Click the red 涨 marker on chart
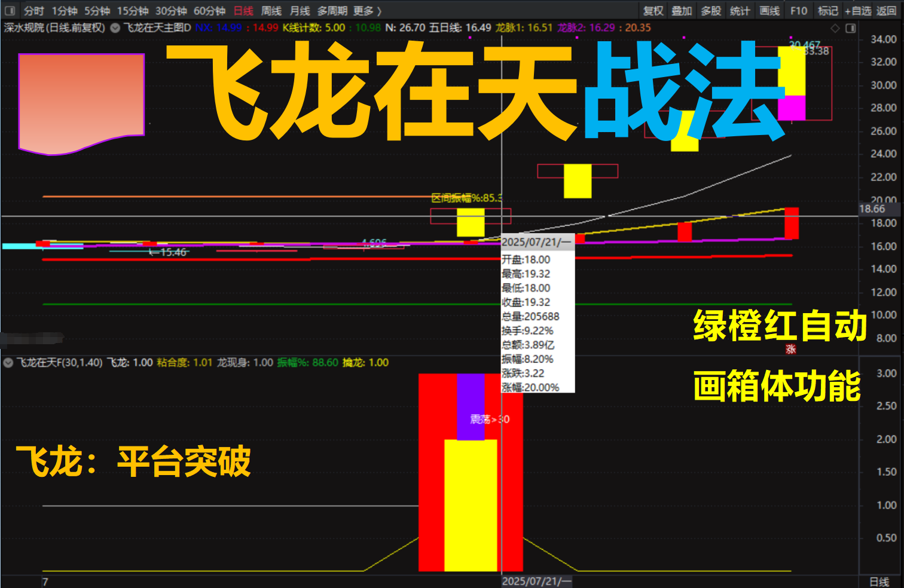Image resolution: width=904 pixels, height=588 pixels. tap(790, 350)
